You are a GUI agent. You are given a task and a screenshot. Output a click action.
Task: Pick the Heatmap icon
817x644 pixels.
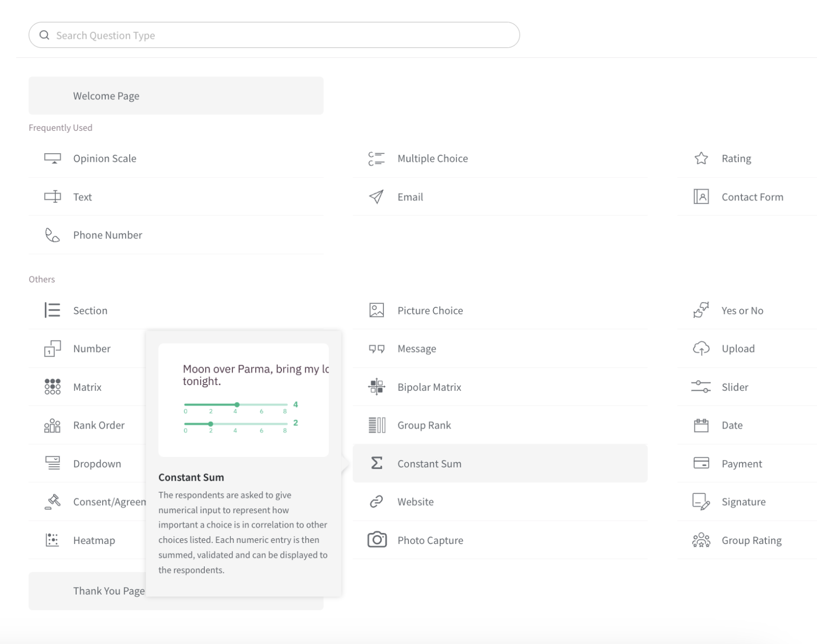pos(52,540)
